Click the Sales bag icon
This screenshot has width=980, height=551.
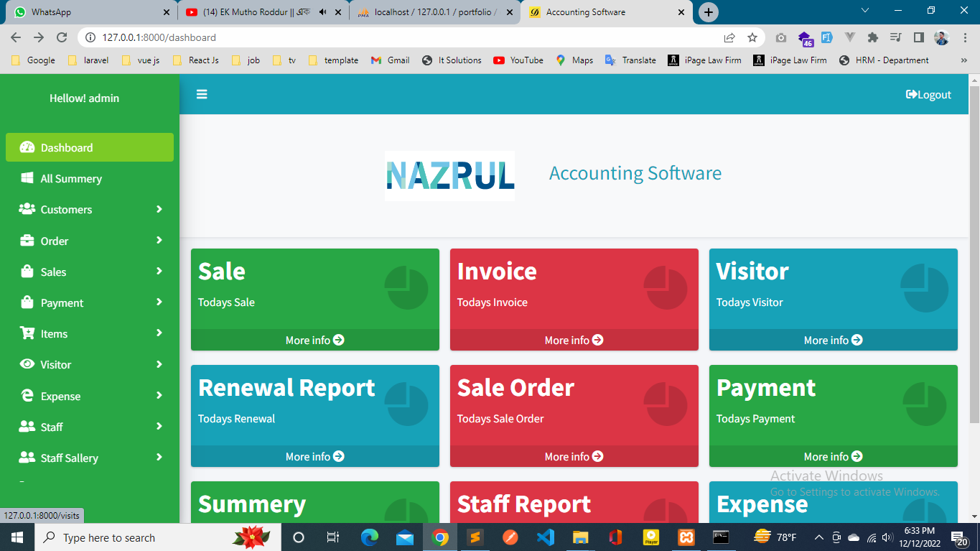point(27,272)
